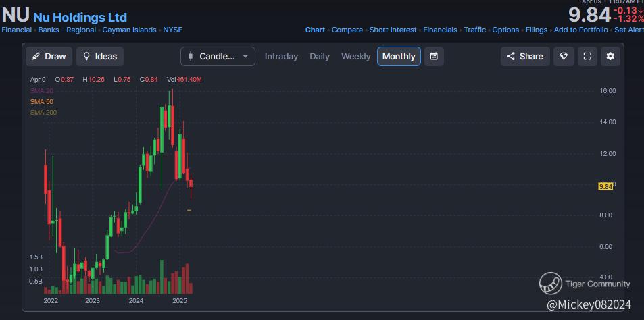Click the H 10.25 high readout
644x320 pixels.
[95, 80]
